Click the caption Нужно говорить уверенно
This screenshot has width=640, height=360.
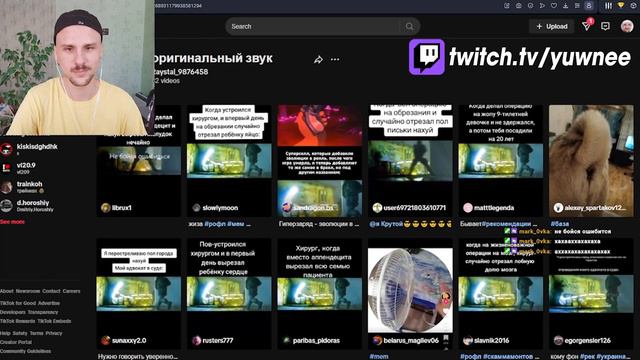point(138,356)
